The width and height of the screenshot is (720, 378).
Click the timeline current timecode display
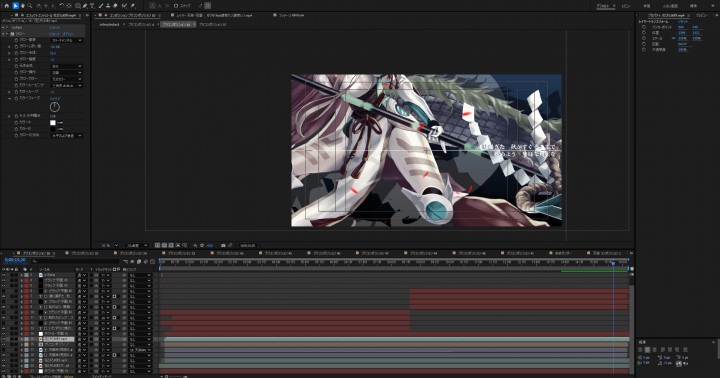[15, 260]
